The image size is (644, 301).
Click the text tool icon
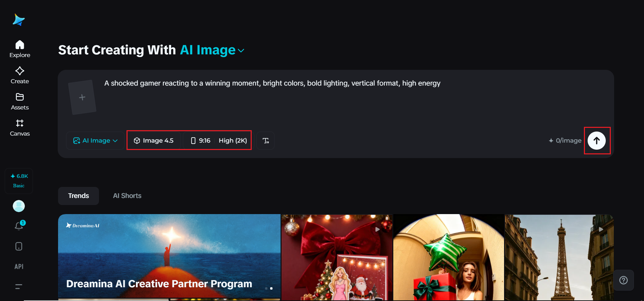tap(265, 141)
